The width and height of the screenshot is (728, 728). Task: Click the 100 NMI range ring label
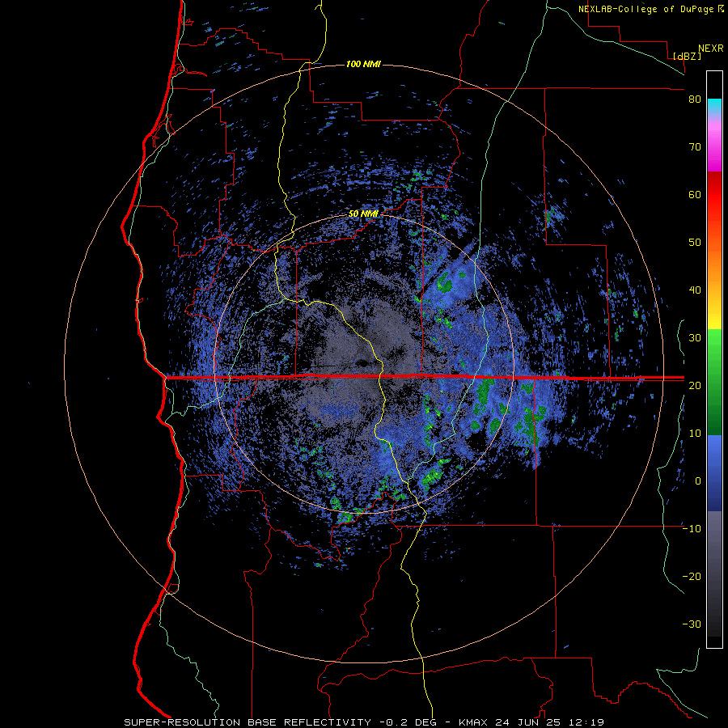tap(363, 64)
